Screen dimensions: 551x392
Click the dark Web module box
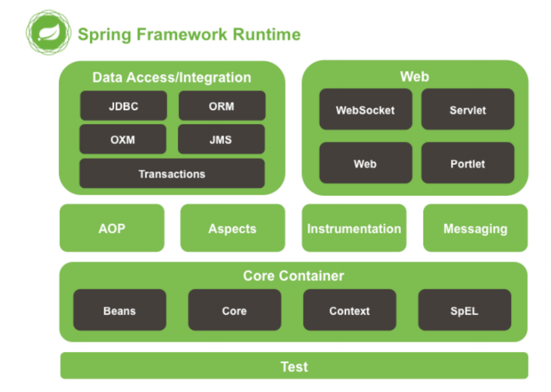pyautogui.click(x=366, y=163)
